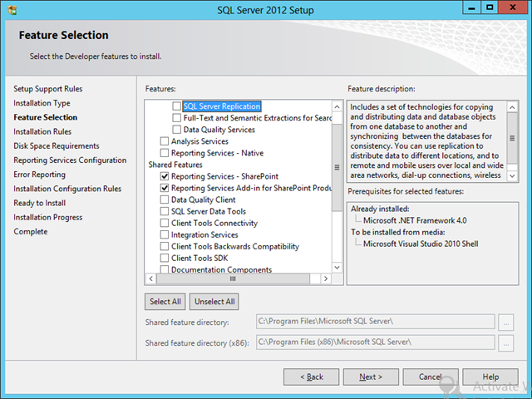Minimize the SQL Server 2012 Setup window
Viewport: 532px width, 399px height.
pos(471,8)
